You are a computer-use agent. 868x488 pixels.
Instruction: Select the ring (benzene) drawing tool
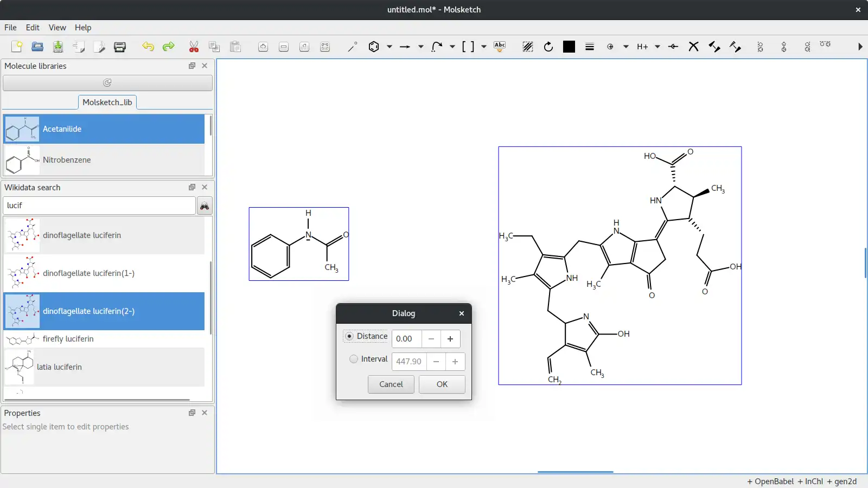tap(373, 47)
